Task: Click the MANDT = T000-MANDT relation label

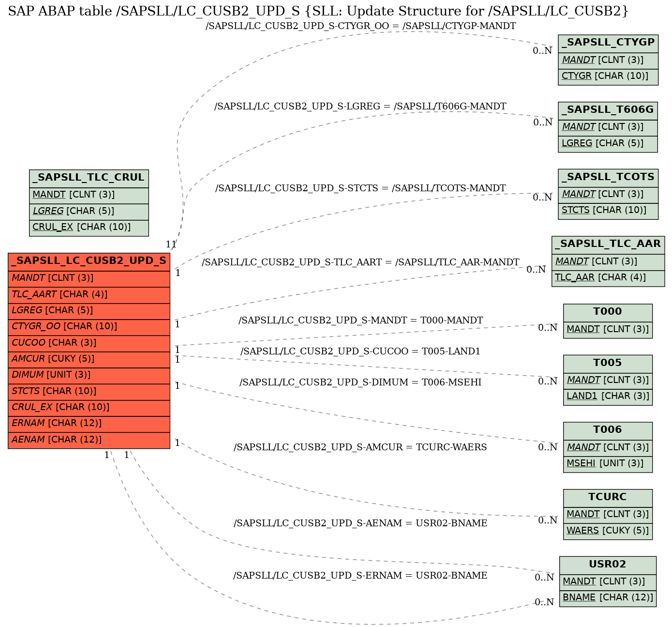Action: point(361,321)
